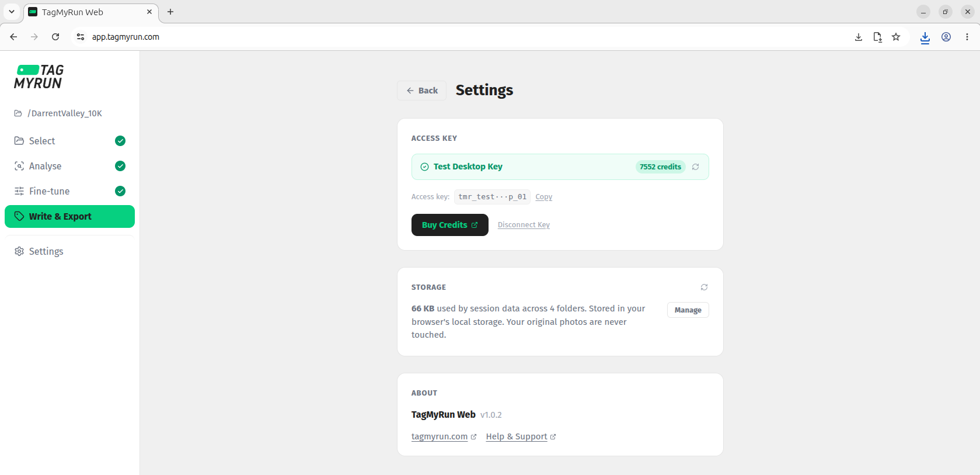Image resolution: width=980 pixels, height=475 pixels.
Task: Select the TagMyRun Web tab
Action: coord(90,12)
